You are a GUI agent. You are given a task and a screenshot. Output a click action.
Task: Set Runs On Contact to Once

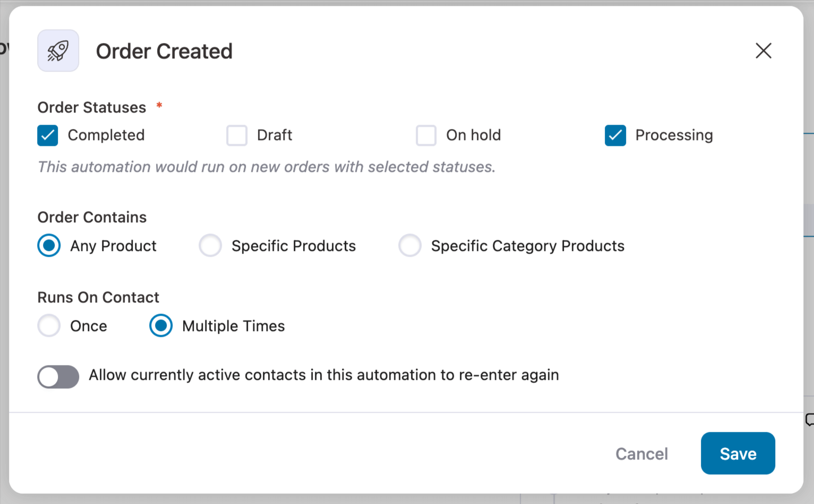(49, 326)
